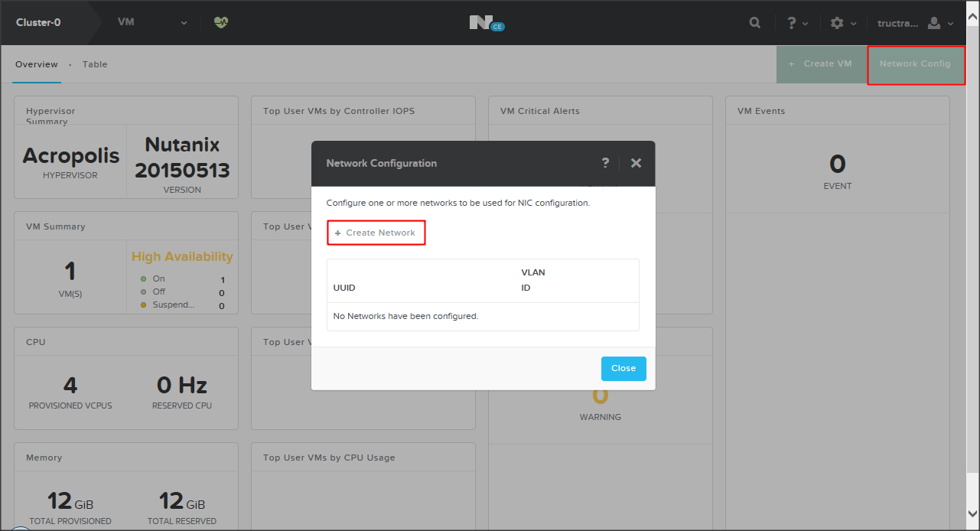Expand the VM dropdown in header
Screen dimensions: 980x531
[x=184, y=23]
